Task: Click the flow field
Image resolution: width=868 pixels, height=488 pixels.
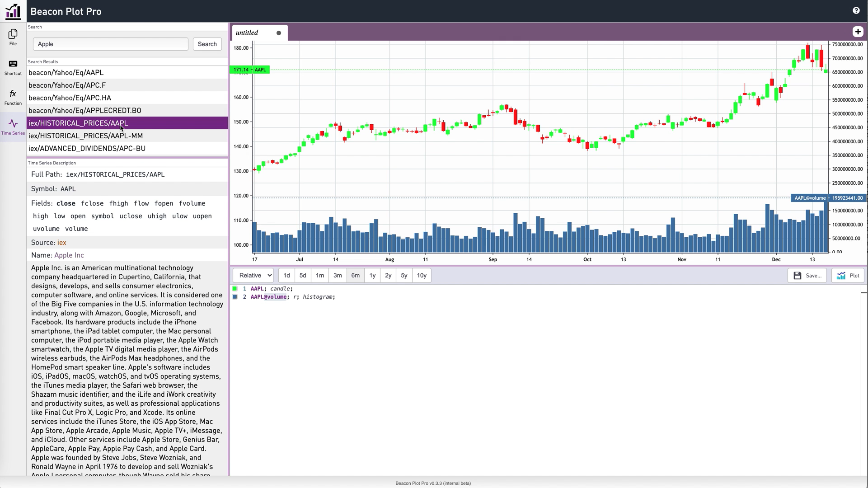Action: coord(141,203)
